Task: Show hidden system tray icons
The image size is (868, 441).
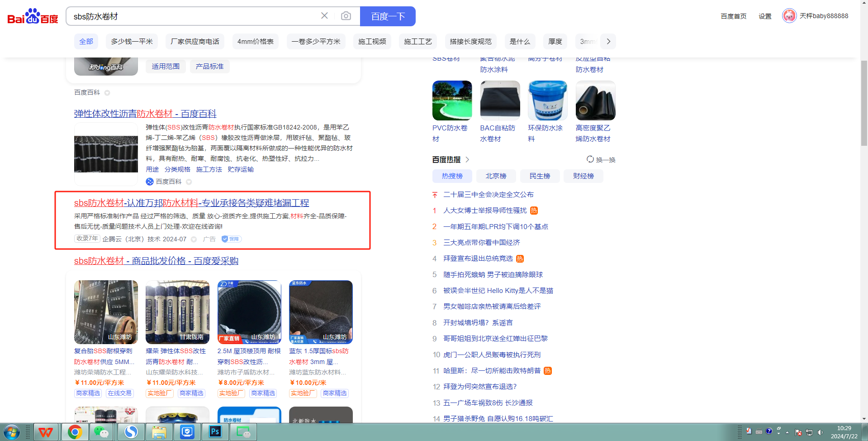Action: 787,432
